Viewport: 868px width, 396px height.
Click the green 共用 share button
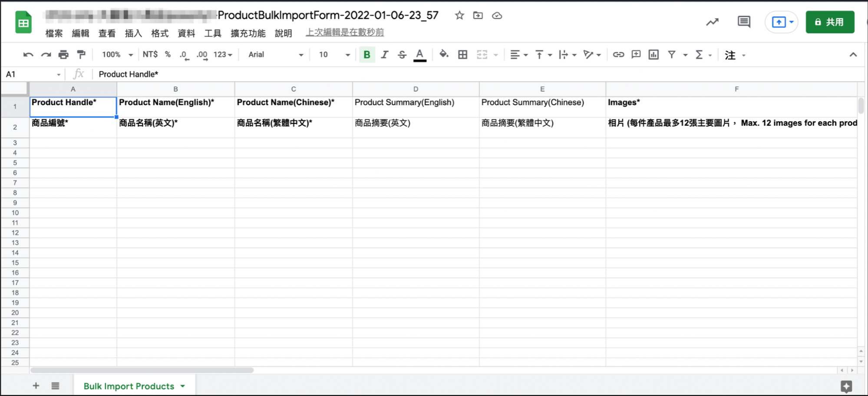point(830,22)
